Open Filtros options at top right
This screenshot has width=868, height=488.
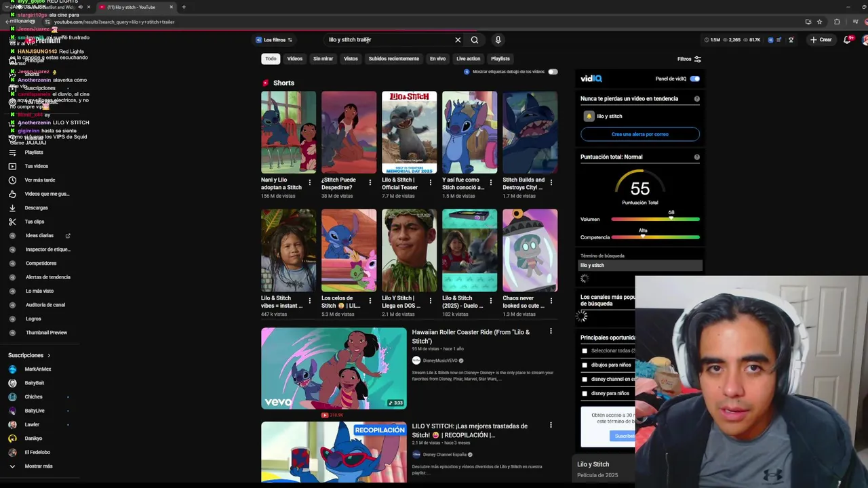pyautogui.click(x=689, y=59)
